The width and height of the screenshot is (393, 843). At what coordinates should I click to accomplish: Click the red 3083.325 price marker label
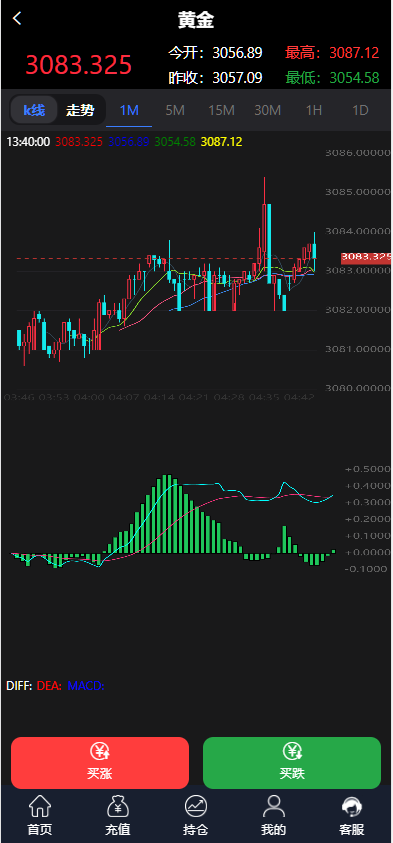366,257
